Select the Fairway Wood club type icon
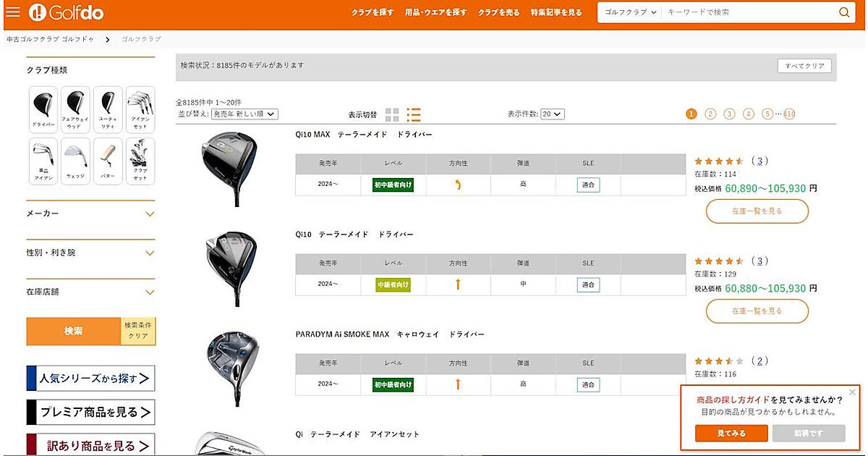The image size is (868, 456). coord(75,109)
